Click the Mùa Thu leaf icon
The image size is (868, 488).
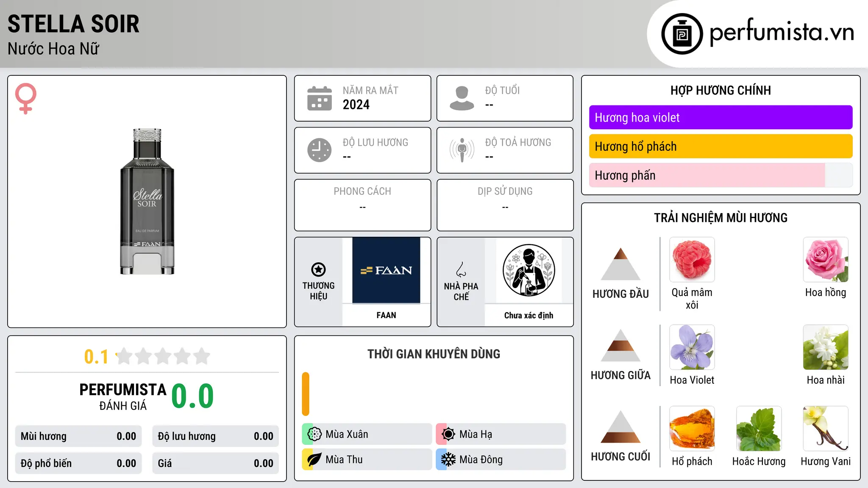[x=314, y=460]
